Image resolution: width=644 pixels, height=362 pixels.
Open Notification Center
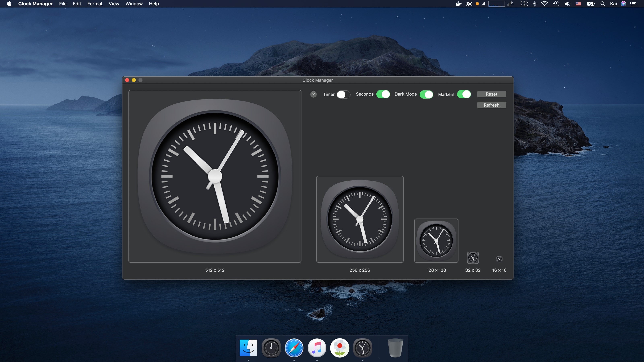point(633,4)
